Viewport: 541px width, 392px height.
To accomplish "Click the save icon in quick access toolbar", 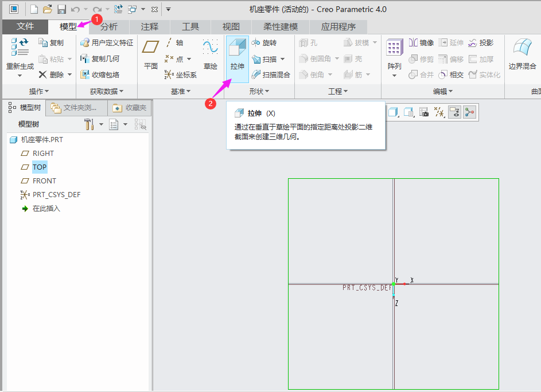I will coord(62,9).
